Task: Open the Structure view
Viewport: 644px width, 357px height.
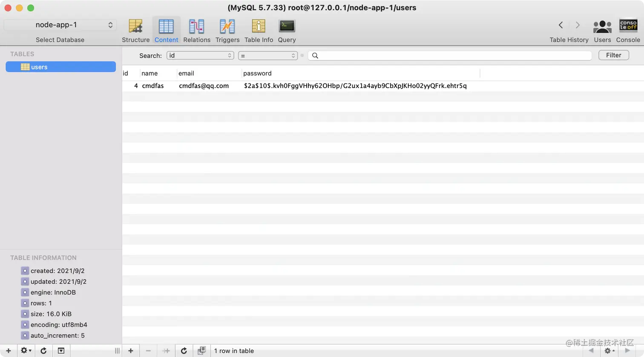Action: click(135, 31)
